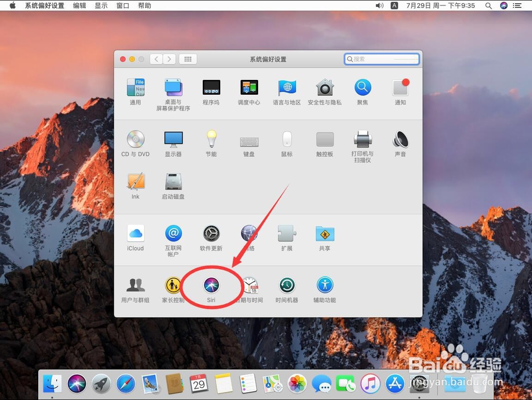Open 聚焦 Spotlight preferences
532x400 pixels.
click(x=362, y=92)
